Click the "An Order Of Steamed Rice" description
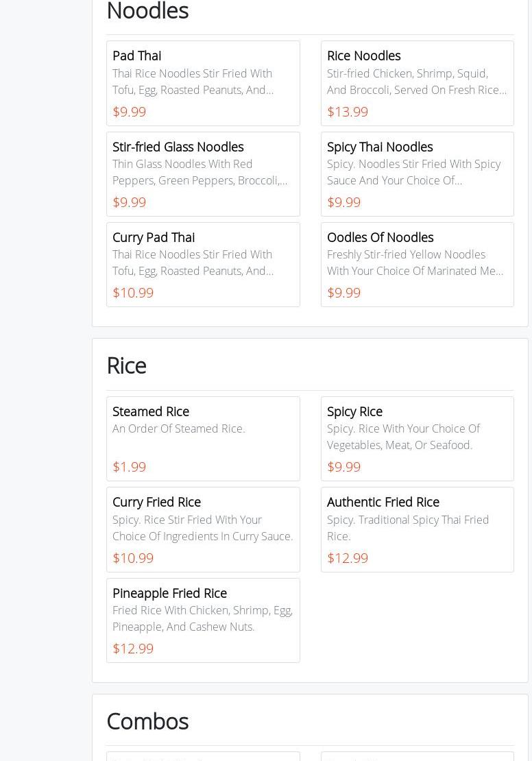The image size is (532, 761). [x=178, y=428]
